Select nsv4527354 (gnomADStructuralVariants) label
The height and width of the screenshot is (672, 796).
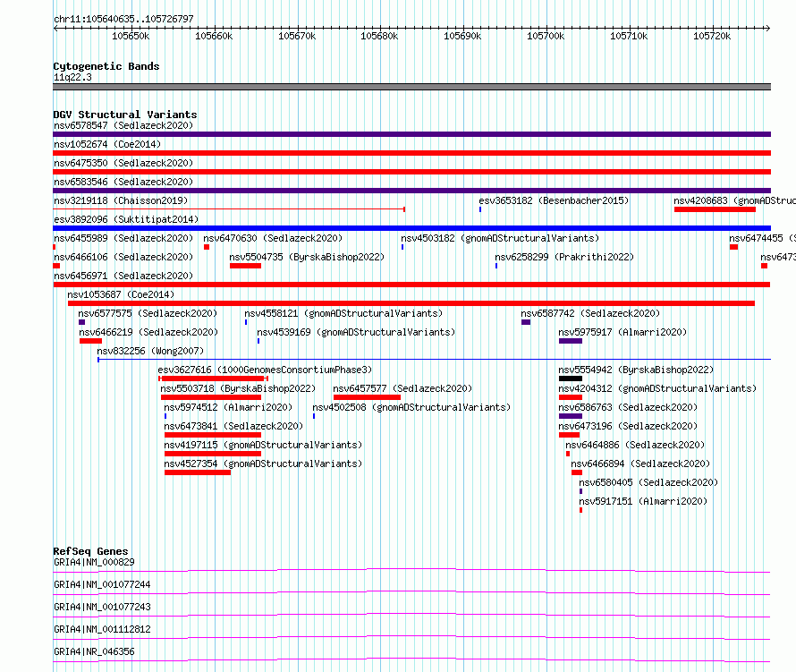coord(263,464)
